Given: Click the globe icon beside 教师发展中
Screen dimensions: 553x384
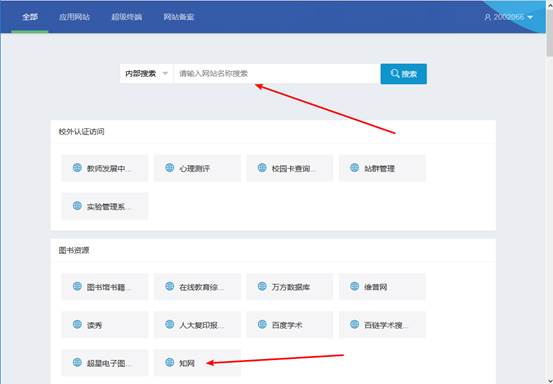Looking at the screenshot, I should point(77,168).
